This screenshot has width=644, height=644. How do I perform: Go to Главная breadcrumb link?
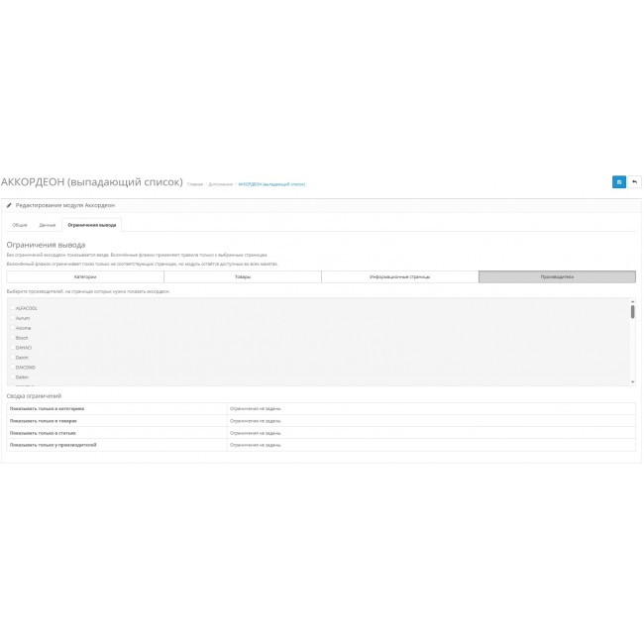[x=195, y=184]
